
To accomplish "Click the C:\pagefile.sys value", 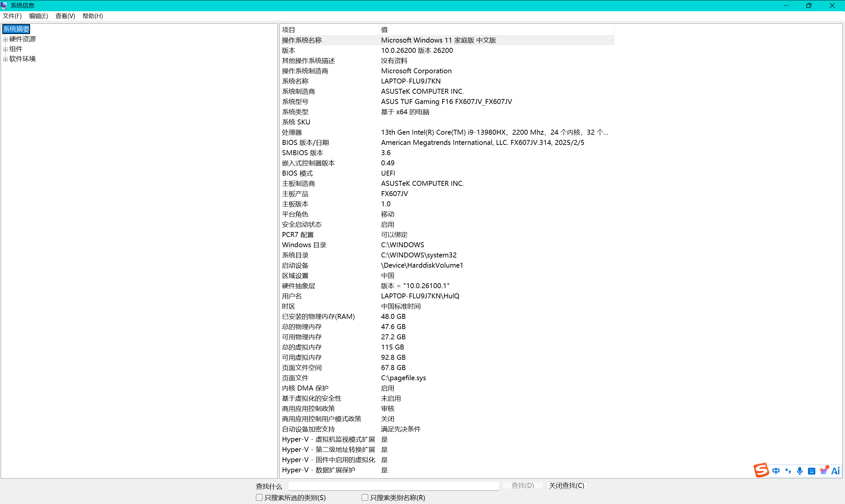I will click(x=403, y=378).
